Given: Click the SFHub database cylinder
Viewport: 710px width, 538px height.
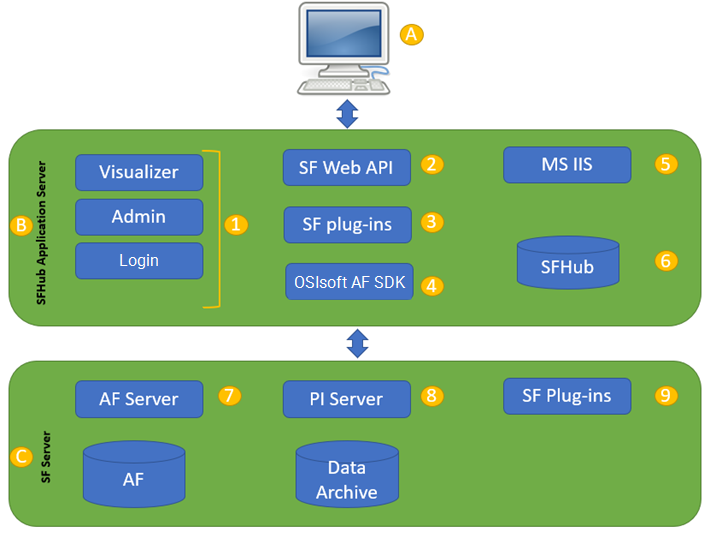Looking at the screenshot, I should (x=568, y=262).
